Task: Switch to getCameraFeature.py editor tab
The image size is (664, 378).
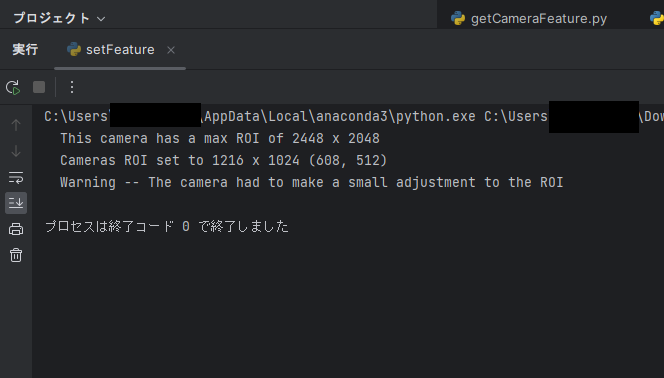Action: click(529, 18)
